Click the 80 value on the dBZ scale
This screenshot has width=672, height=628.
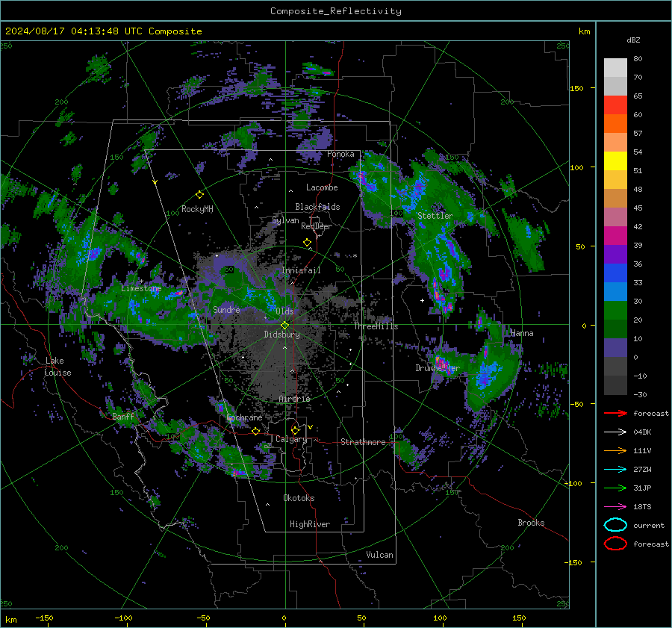click(638, 59)
